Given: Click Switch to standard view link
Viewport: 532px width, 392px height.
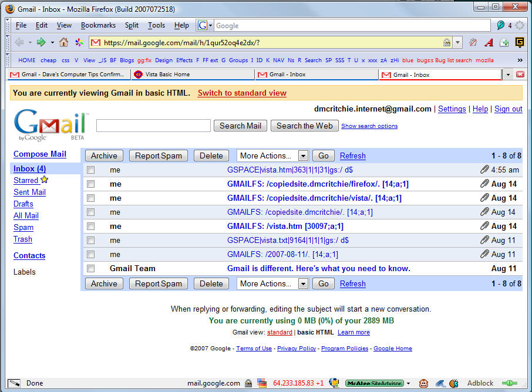Looking at the screenshot, I should click(242, 93).
